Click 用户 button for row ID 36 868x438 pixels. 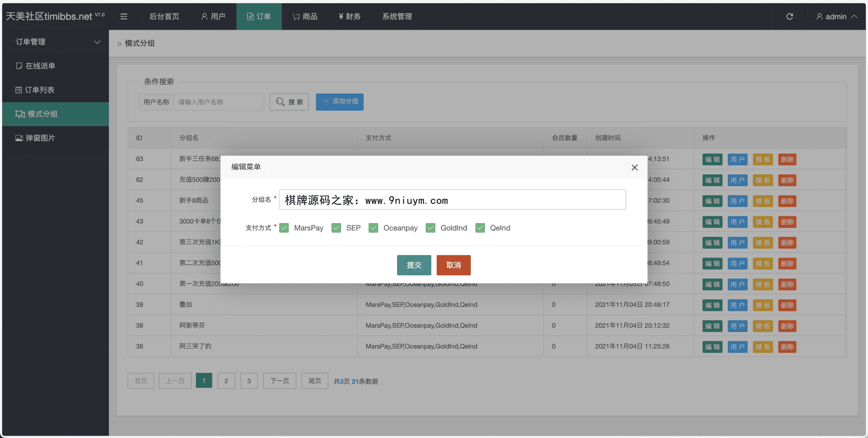[x=737, y=347]
